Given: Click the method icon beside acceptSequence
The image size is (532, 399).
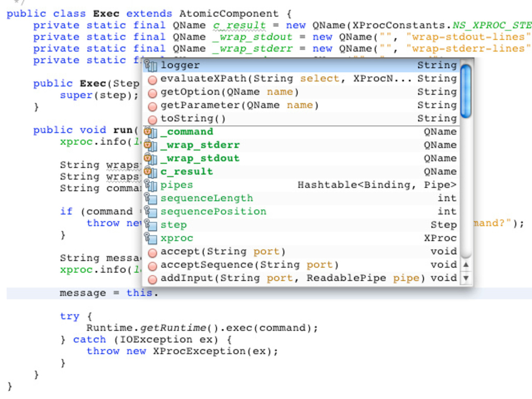Looking at the screenshot, I should point(152,266).
